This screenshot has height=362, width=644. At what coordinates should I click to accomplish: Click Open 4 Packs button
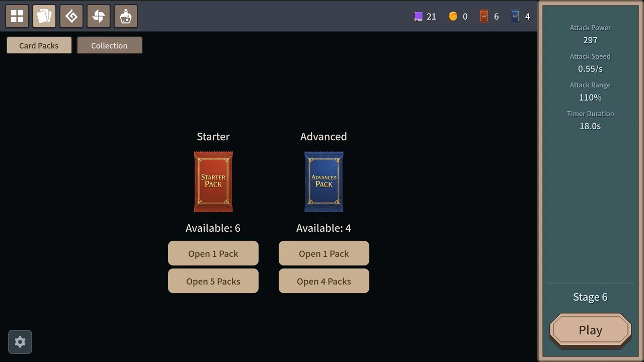(324, 281)
